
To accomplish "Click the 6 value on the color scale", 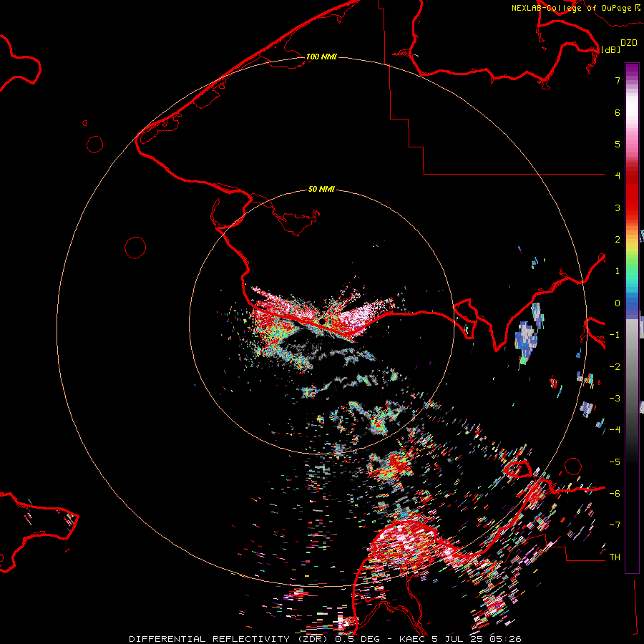I will (618, 112).
